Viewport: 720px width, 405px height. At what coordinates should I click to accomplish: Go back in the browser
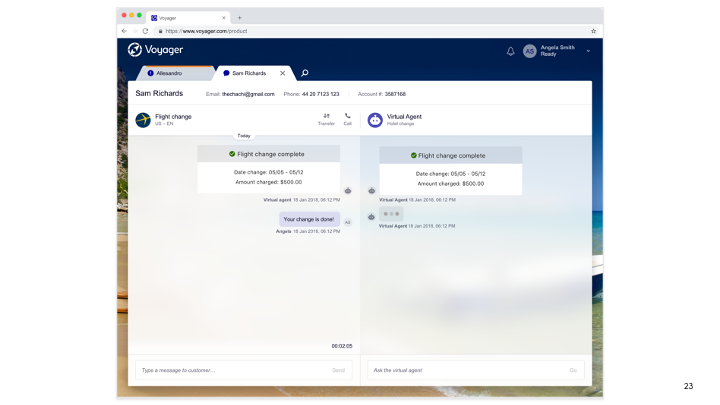(x=124, y=31)
